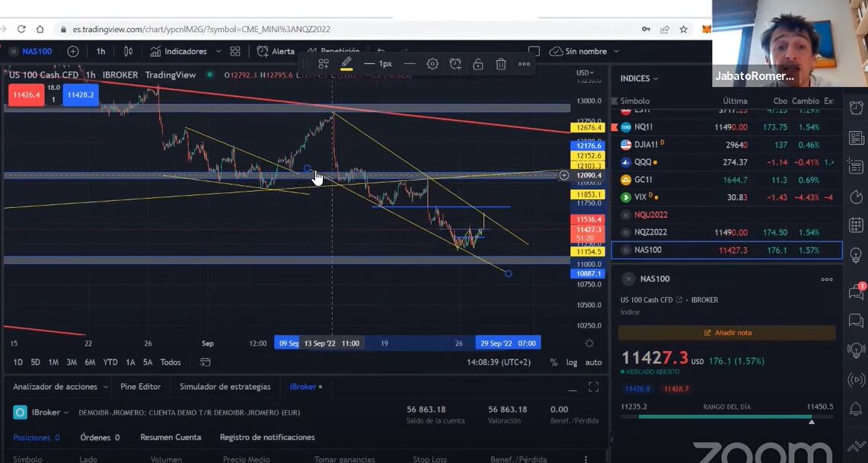This screenshot has height=463, width=868.
Task: Toggle auto scale on chart
Action: [x=593, y=362]
